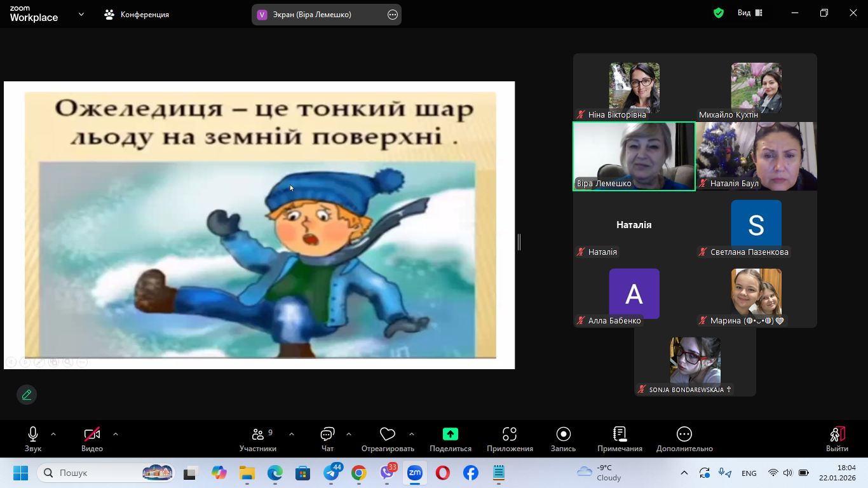Open the Участники participants panel
The width and height of the screenshot is (868, 488).
point(258,439)
